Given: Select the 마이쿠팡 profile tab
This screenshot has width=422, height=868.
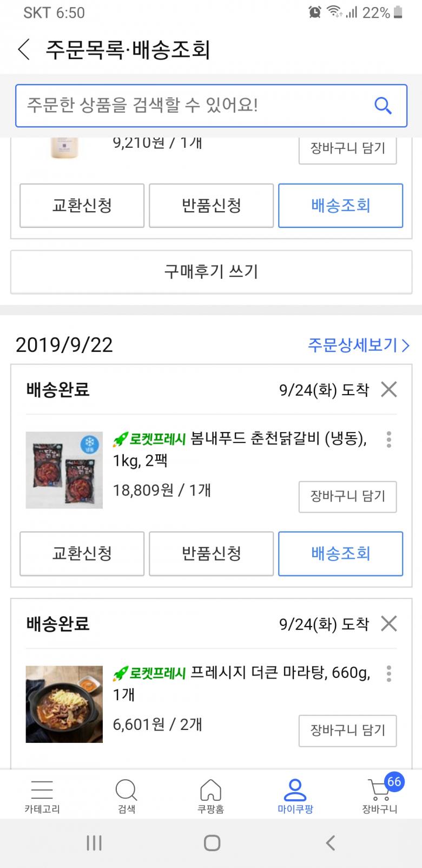Looking at the screenshot, I should click(295, 796).
